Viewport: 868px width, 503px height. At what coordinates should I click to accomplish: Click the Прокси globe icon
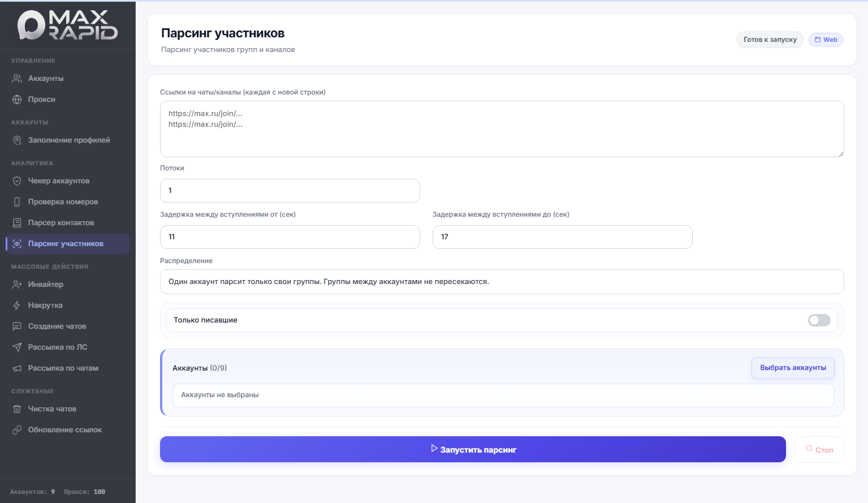pyautogui.click(x=17, y=100)
